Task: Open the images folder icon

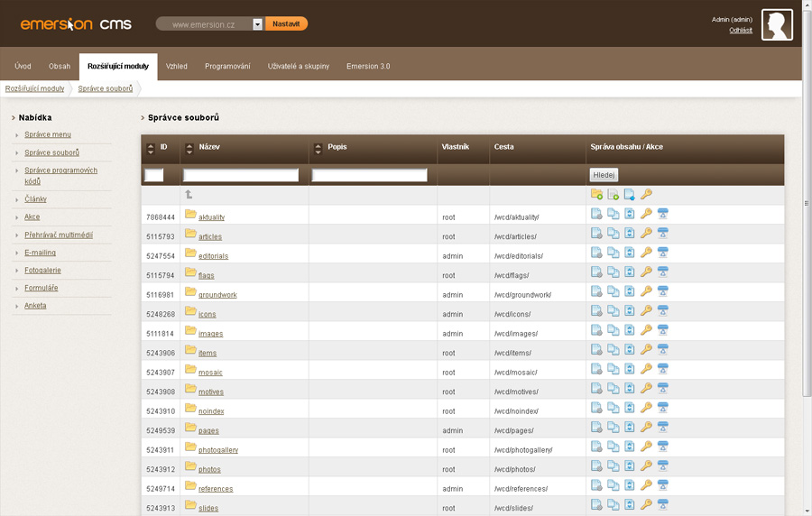Action: point(190,330)
